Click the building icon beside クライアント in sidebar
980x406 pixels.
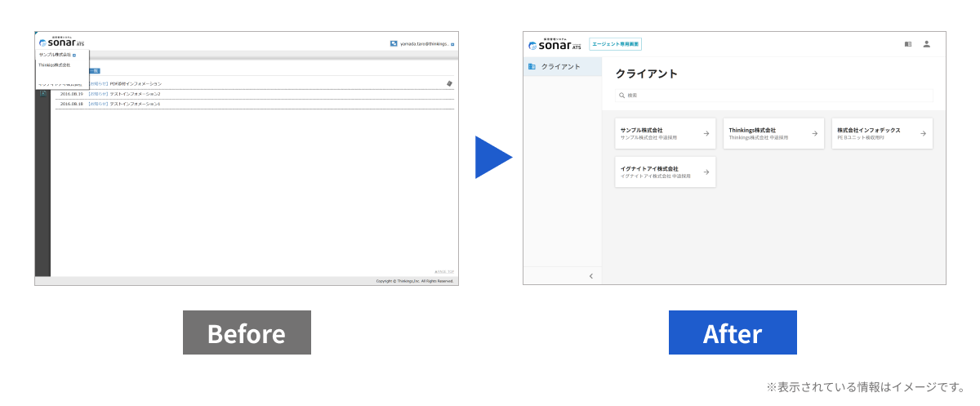(x=532, y=66)
